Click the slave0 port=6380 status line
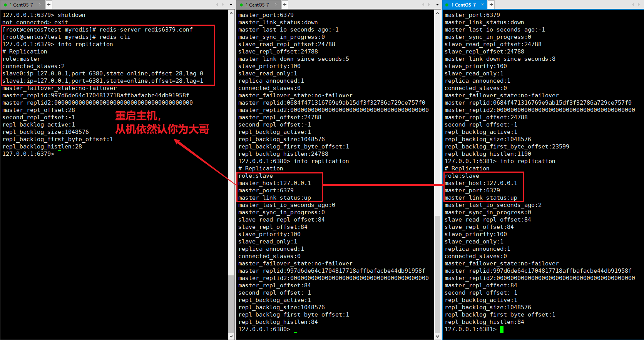The height and width of the screenshot is (340, 644). (103, 73)
